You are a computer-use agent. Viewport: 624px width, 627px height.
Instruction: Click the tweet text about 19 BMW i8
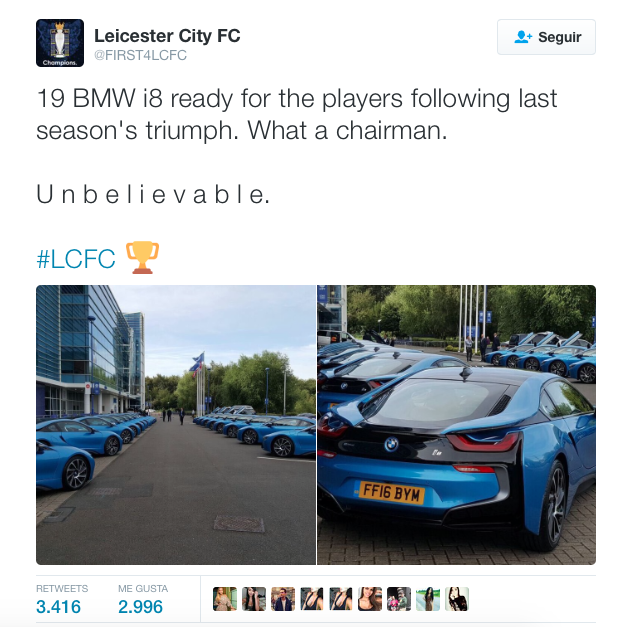(296, 115)
